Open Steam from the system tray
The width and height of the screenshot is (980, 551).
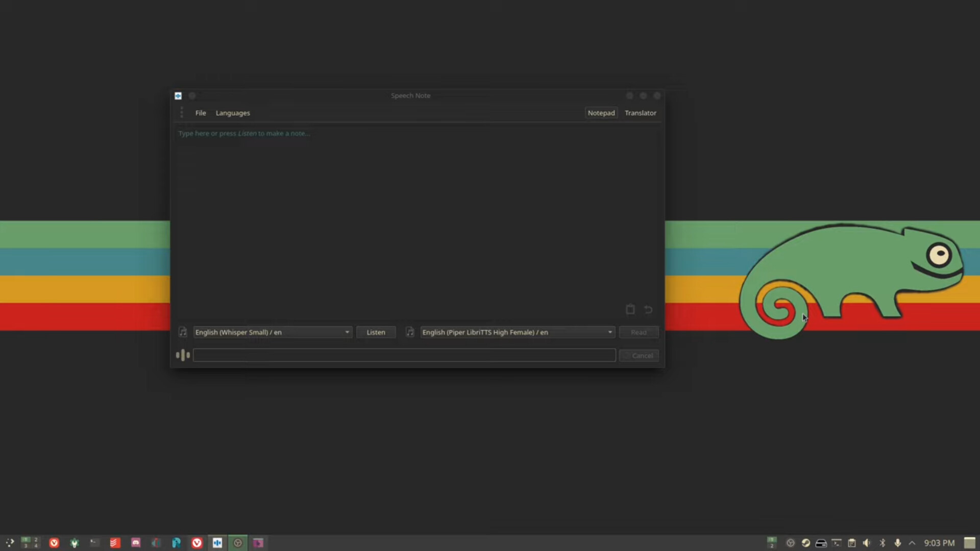coord(806,543)
